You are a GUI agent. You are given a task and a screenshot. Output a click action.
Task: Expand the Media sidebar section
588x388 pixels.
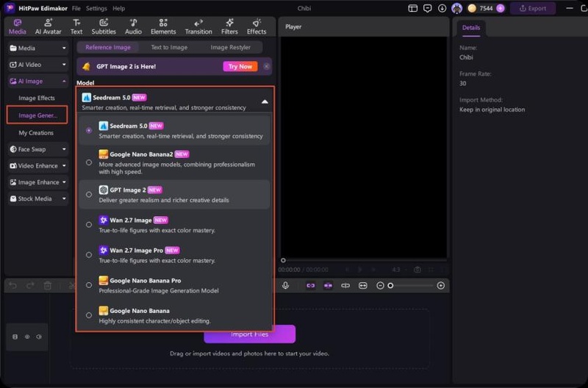coord(64,48)
